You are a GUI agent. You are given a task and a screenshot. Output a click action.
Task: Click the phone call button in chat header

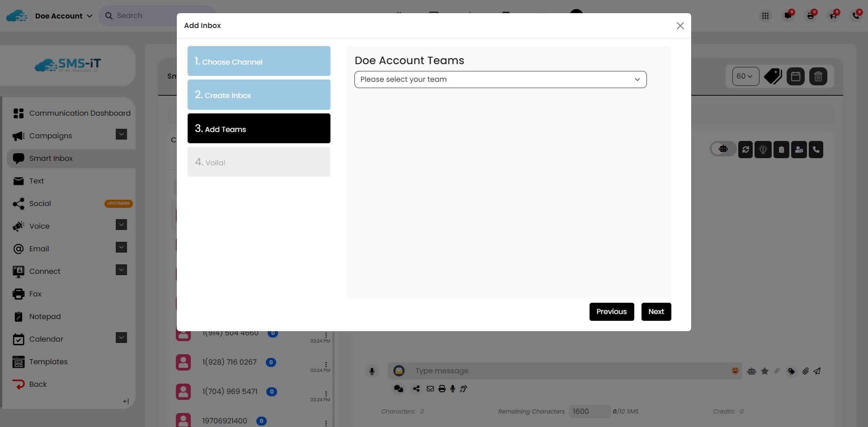816,150
